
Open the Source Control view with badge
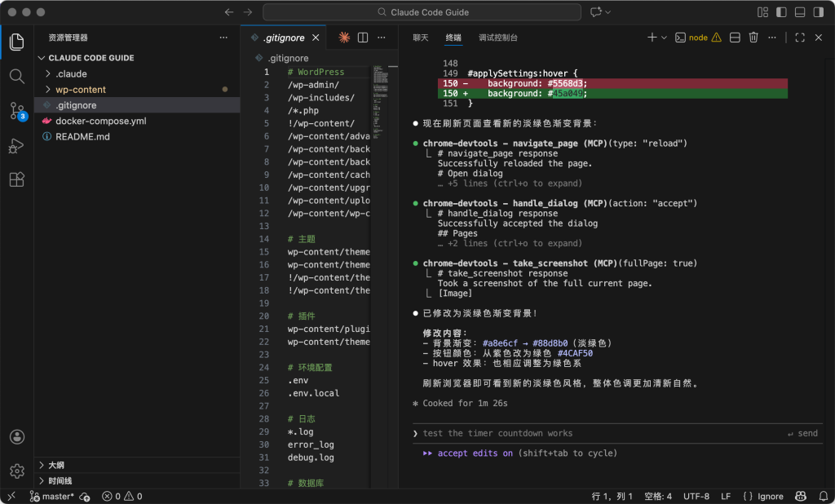pos(16,111)
